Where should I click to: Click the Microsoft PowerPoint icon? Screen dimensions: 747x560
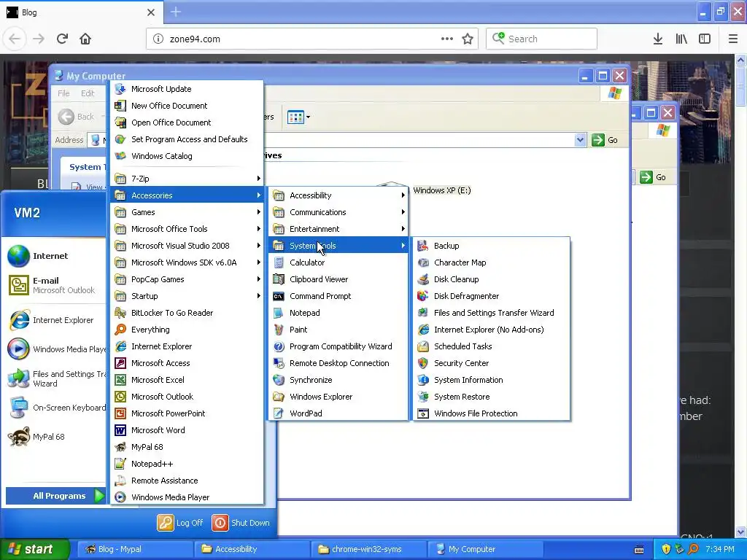pyautogui.click(x=120, y=413)
